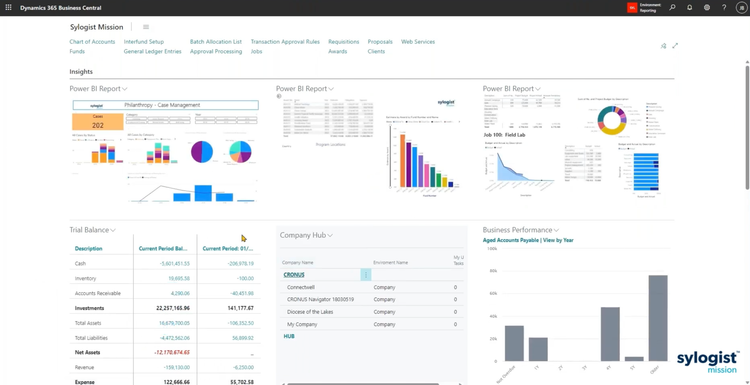Open Proposals link

[380, 42]
